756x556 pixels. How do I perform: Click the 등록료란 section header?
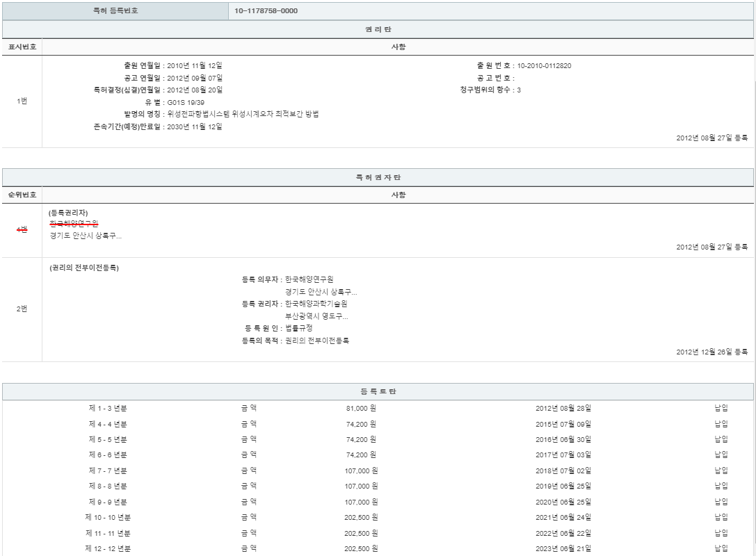(x=378, y=392)
